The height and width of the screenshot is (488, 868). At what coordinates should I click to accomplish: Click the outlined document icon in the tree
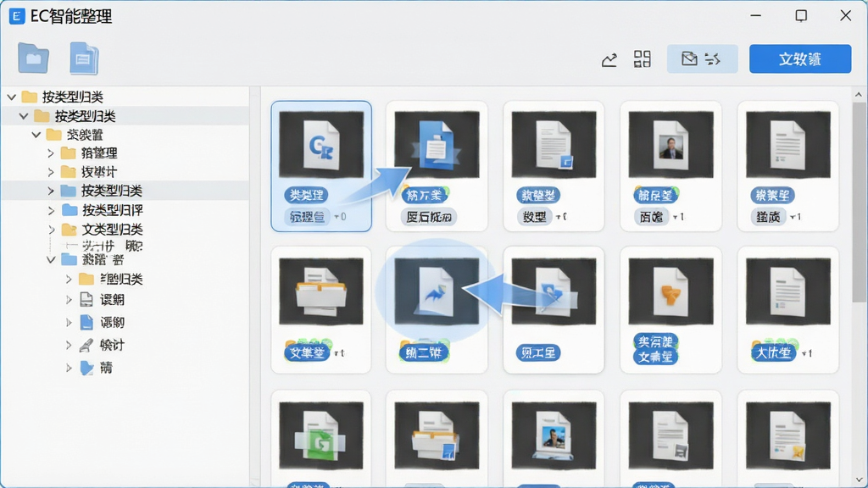coord(86,299)
